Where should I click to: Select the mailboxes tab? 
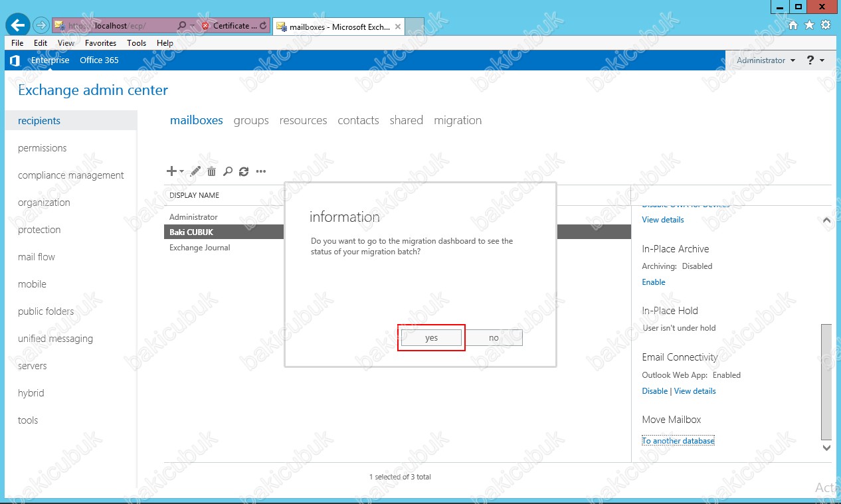coord(197,120)
